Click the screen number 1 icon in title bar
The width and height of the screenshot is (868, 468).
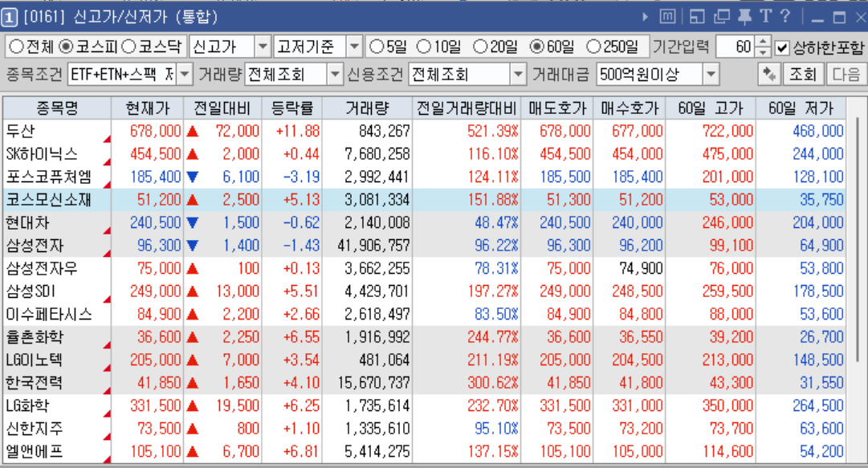point(10,17)
